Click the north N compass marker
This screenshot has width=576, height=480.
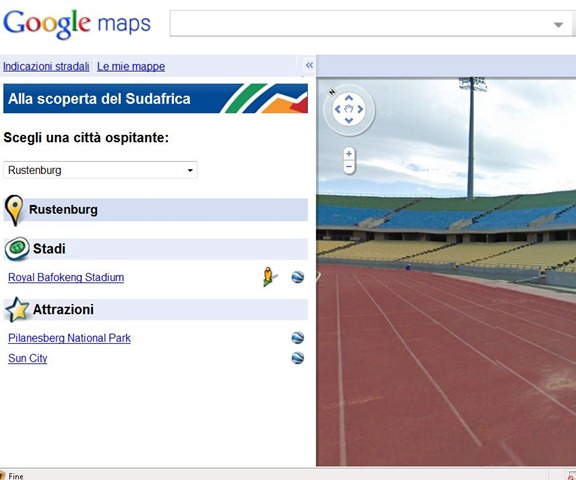(332, 92)
